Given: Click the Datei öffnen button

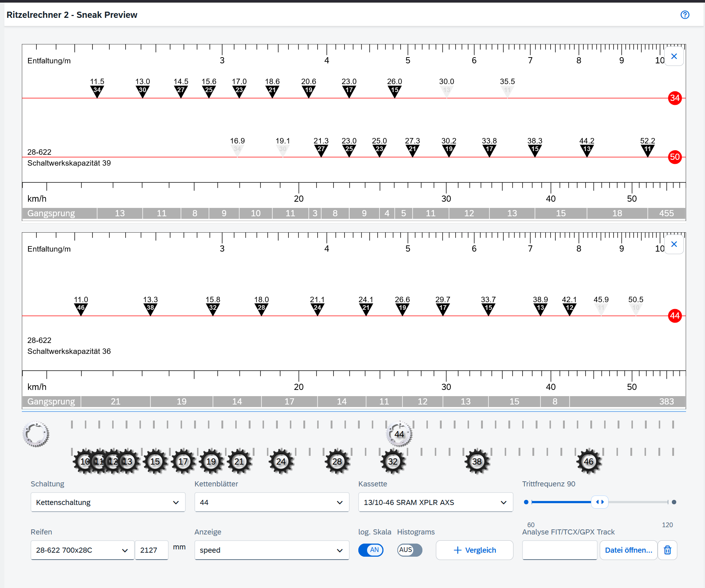Looking at the screenshot, I should point(628,550).
